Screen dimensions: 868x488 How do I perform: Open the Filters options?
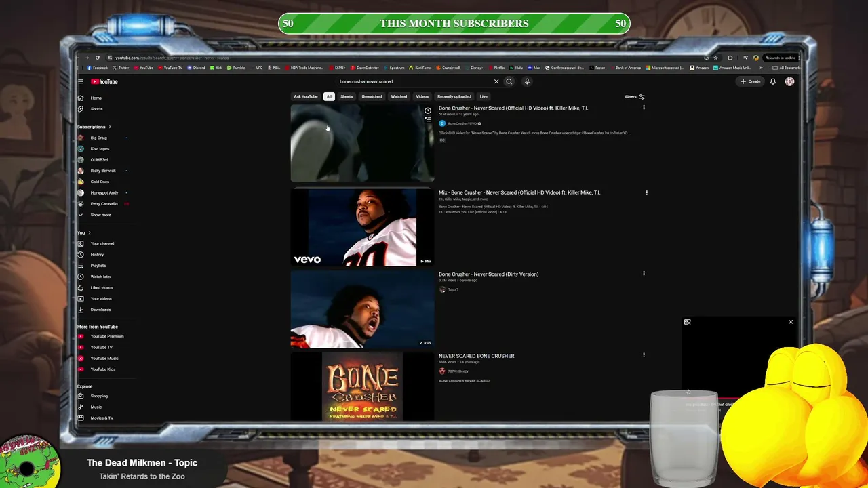coord(635,97)
